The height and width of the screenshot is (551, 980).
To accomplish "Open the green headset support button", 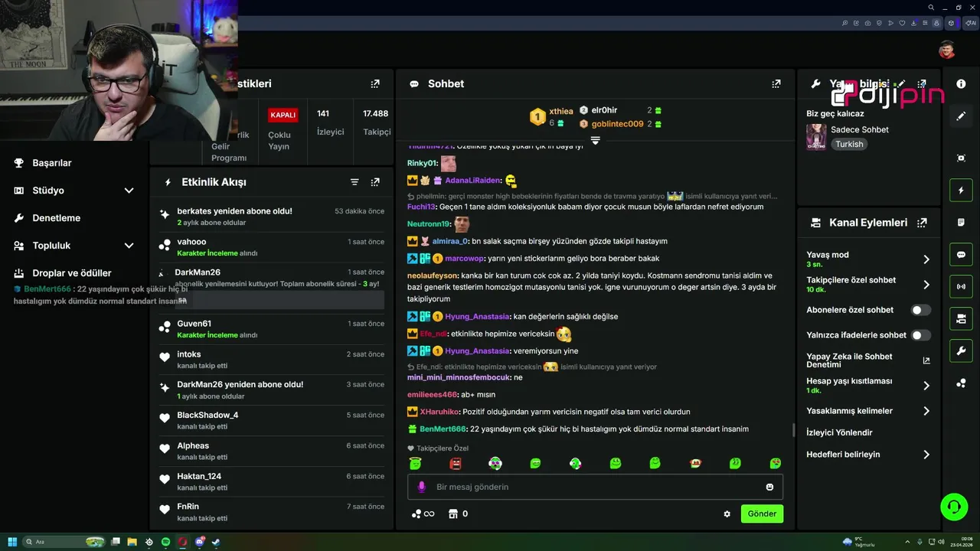I will click(954, 507).
